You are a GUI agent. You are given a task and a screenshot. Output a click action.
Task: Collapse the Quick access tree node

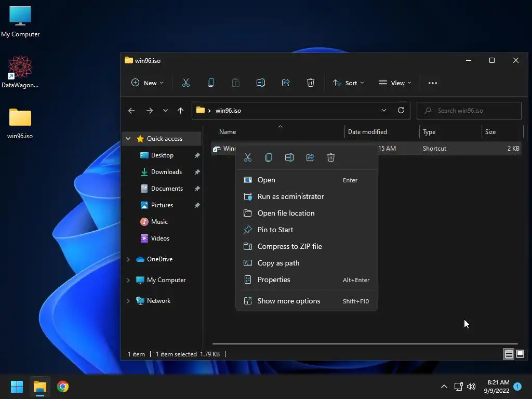128,138
